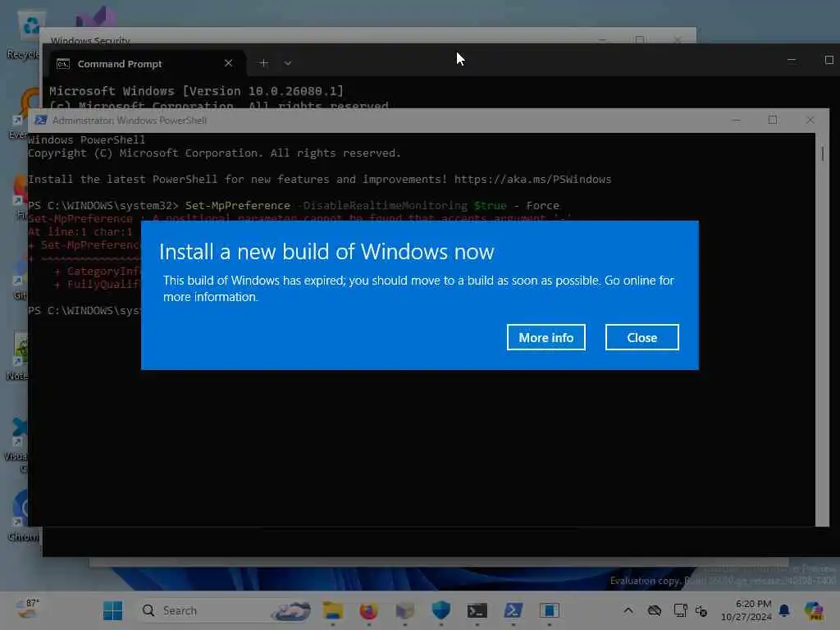Add a new terminal tab
840x630 pixels.
click(x=263, y=63)
